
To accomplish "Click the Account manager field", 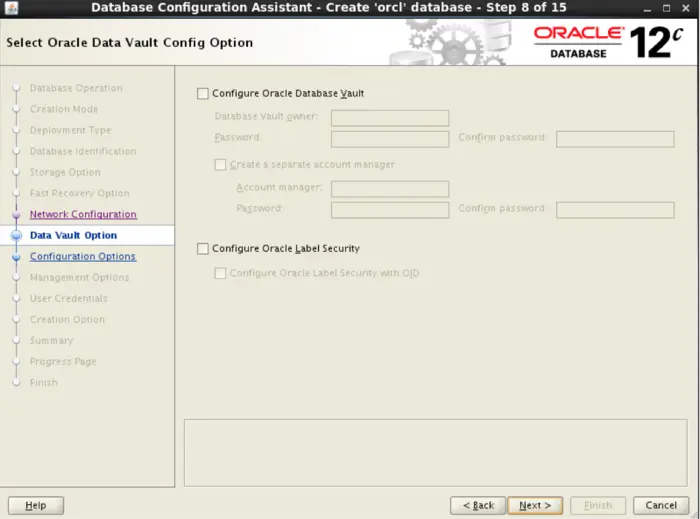I will [x=390, y=189].
